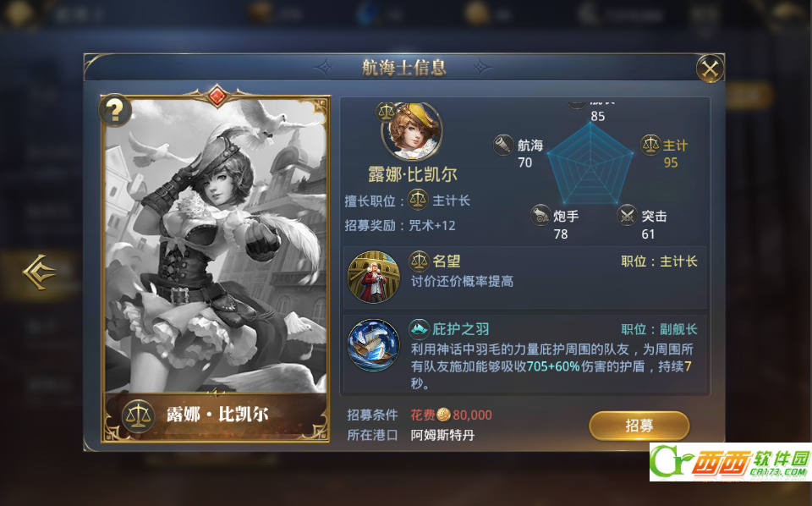The height and width of the screenshot is (506, 812).
Task: Close the 航海士信息 dialog
Action: click(710, 69)
